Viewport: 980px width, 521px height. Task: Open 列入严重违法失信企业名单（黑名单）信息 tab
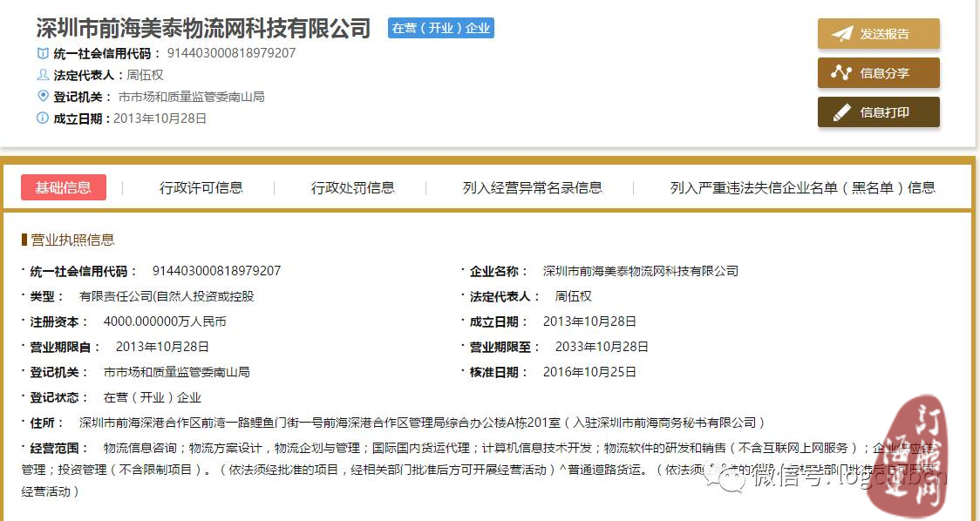[802, 187]
